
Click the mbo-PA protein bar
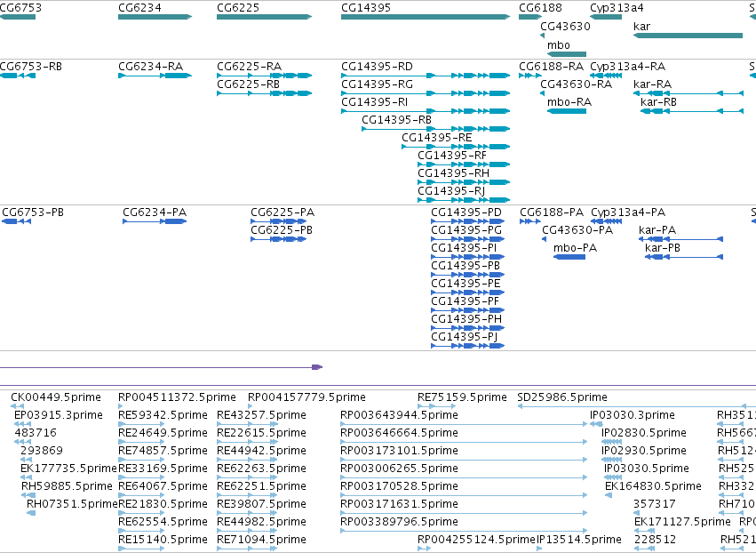(x=569, y=257)
